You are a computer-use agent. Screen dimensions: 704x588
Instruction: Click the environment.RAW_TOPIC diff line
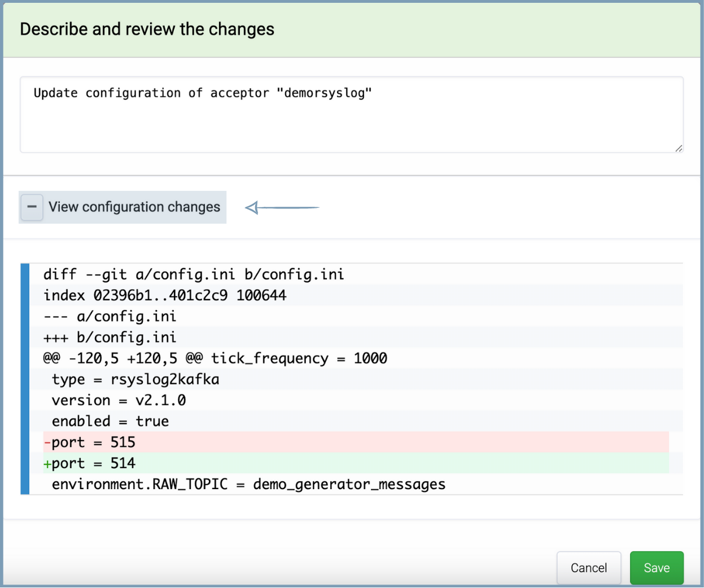pyautogui.click(x=248, y=485)
